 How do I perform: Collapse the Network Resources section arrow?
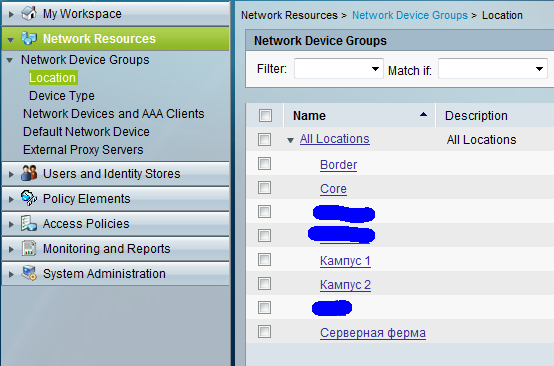11,40
